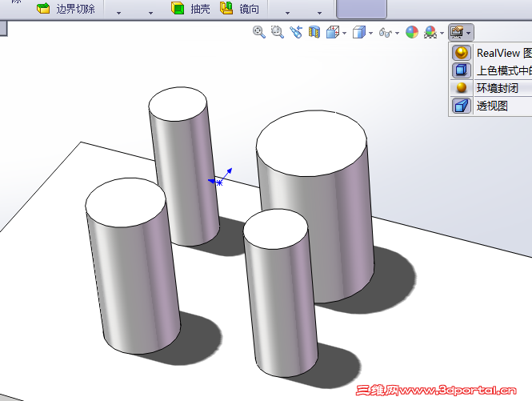The image size is (532, 401).
Task: Select the 镜向 mirror tool icon
Action: point(226,8)
